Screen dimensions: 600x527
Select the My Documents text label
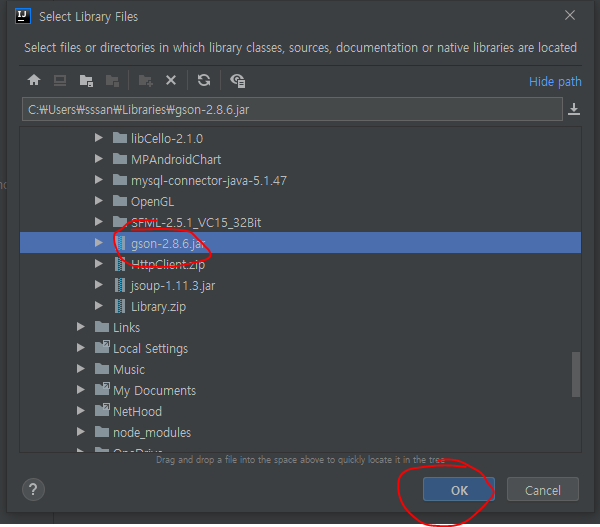(x=154, y=390)
